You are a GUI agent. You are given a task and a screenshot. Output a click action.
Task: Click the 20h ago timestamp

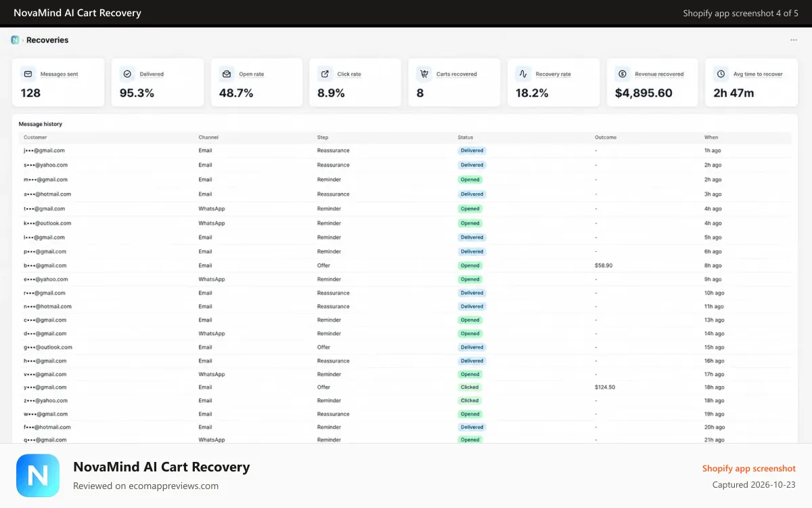715,427
